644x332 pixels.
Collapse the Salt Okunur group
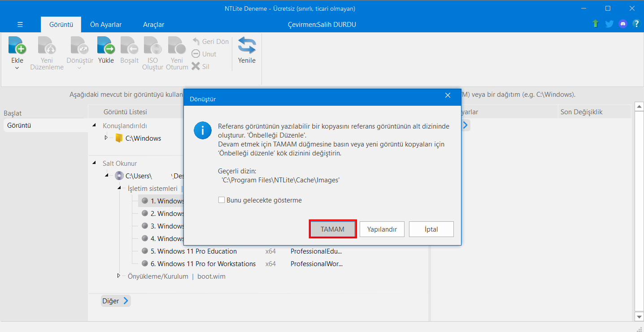tap(94, 164)
